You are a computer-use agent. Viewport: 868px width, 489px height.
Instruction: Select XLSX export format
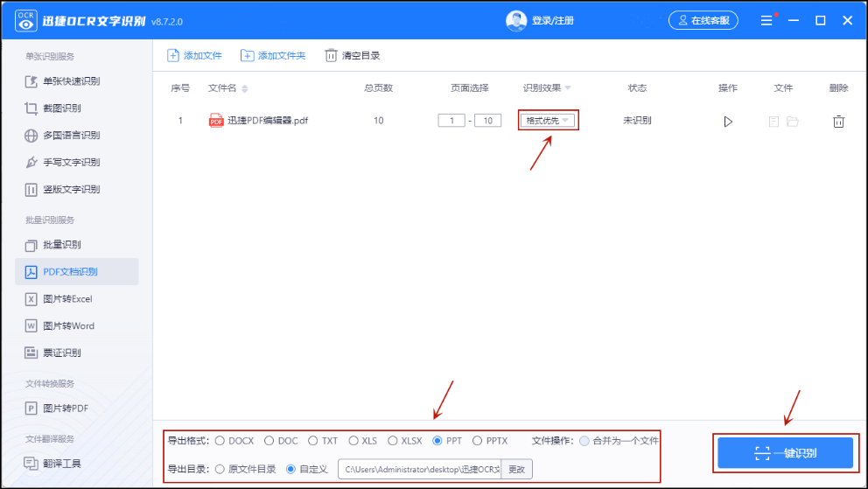click(x=393, y=441)
